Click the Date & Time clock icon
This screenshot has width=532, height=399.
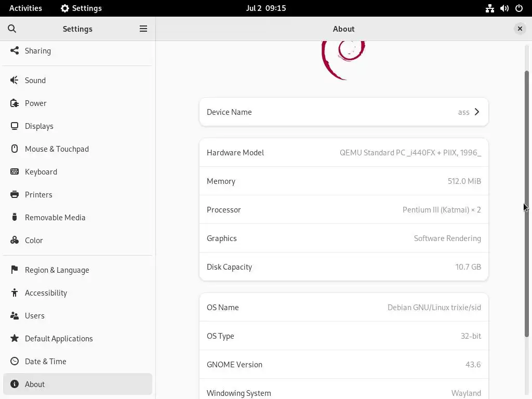pos(14,361)
